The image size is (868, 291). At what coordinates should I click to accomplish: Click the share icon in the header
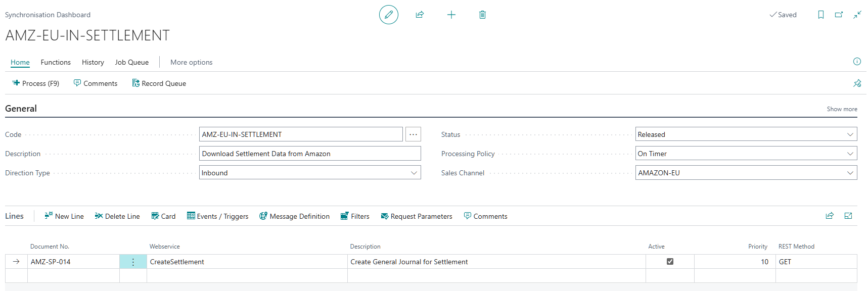point(420,15)
